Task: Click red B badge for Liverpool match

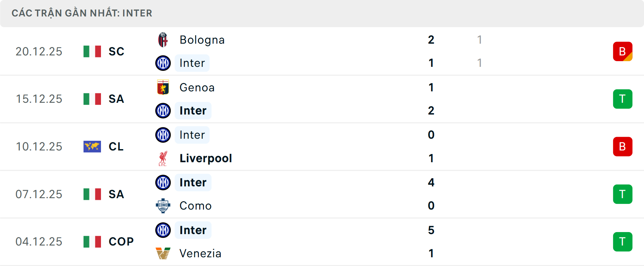Action: 623,146
